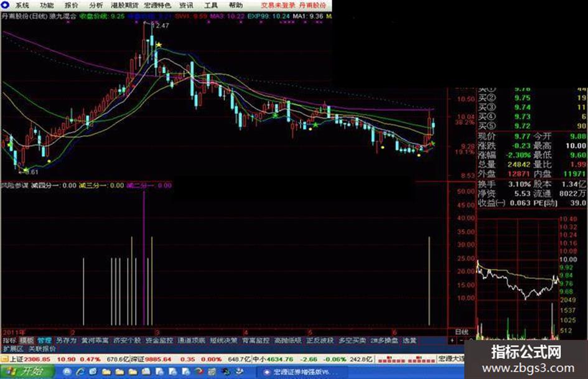Apply the 通道顶底 indicator template
This screenshot has height=379, width=588.
pyautogui.click(x=191, y=340)
